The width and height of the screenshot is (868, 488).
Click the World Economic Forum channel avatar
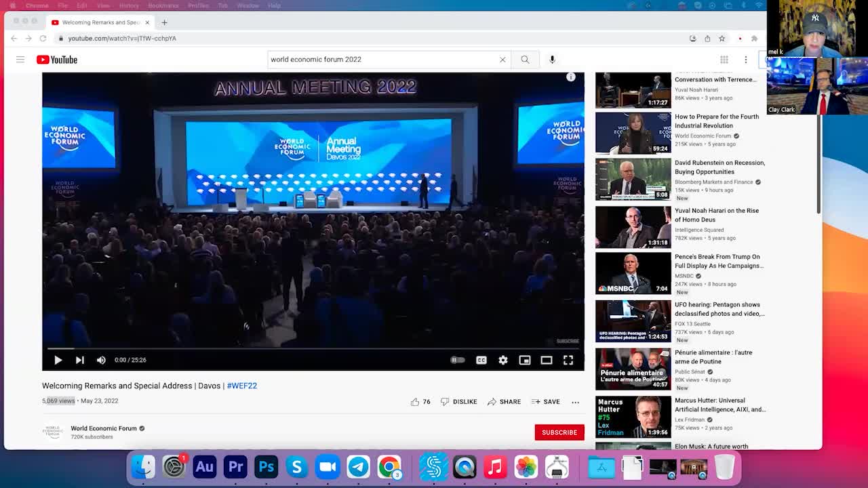click(53, 432)
